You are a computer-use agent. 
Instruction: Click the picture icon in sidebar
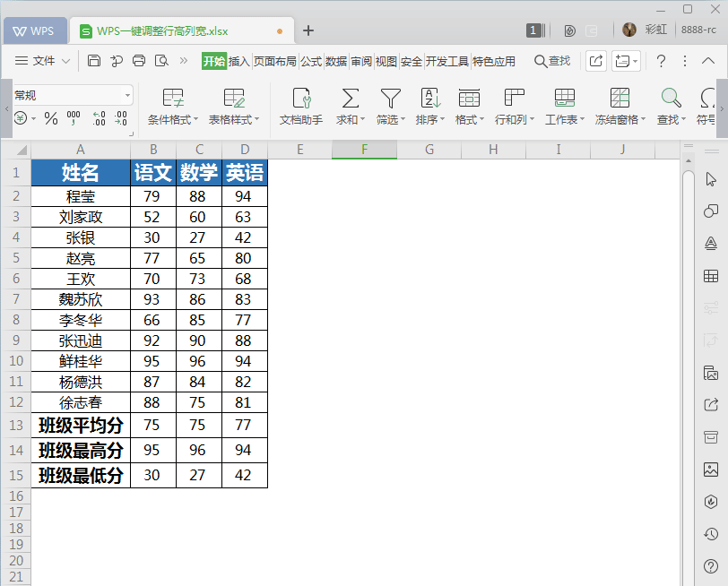coord(711,470)
